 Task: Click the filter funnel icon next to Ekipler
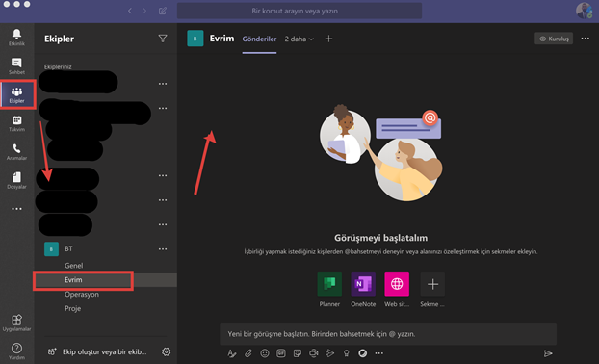163,39
